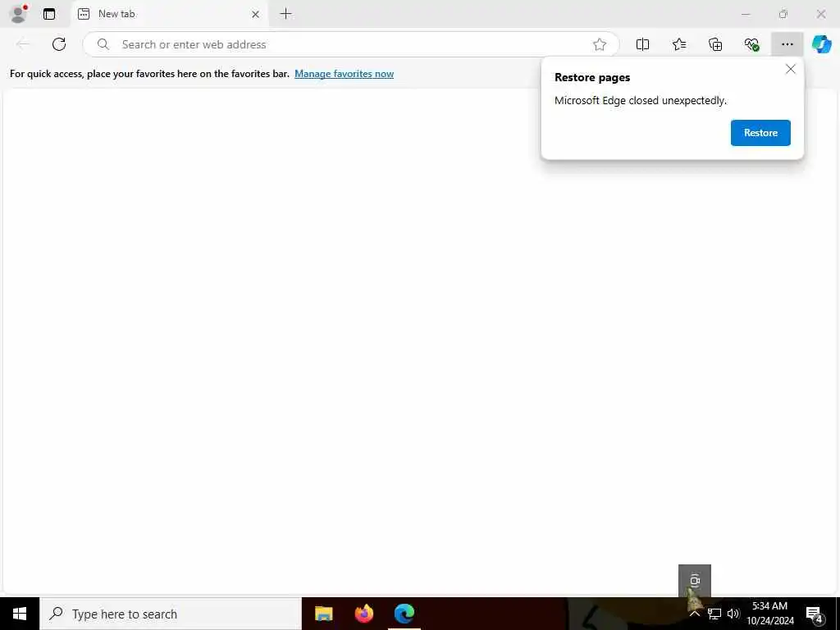Focus the Search or enter web address field
840x630 pixels.
(351, 44)
